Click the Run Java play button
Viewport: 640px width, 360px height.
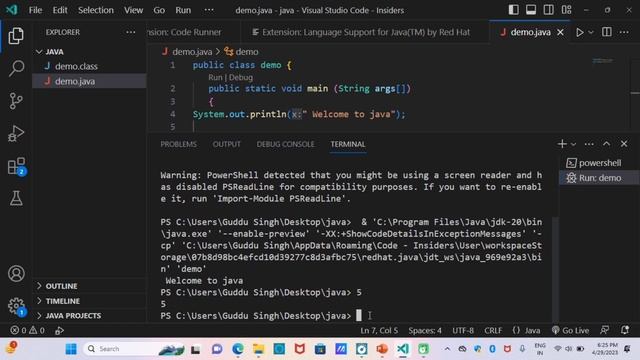click(x=579, y=32)
